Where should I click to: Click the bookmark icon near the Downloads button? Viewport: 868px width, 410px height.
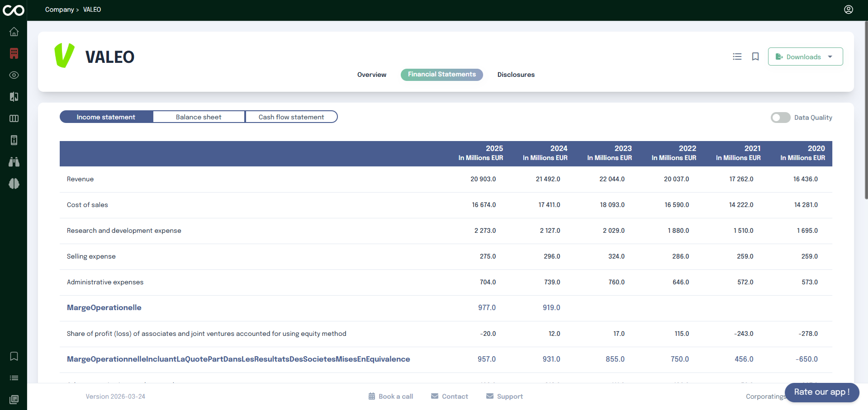754,57
